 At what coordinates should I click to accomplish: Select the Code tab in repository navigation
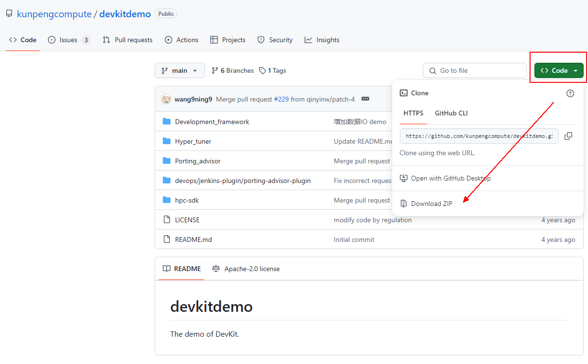coord(23,40)
